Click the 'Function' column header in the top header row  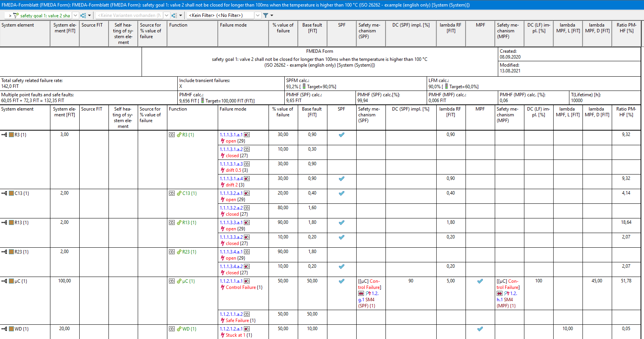point(193,34)
